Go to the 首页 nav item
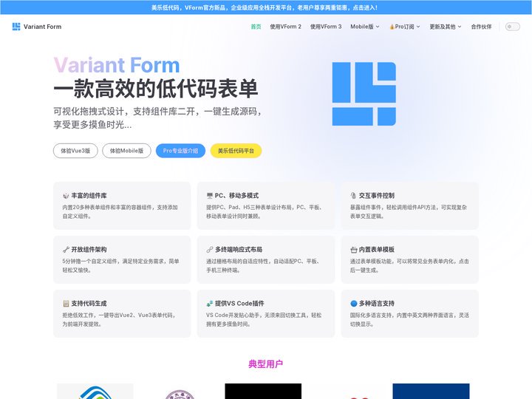Image resolution: width=532 pixels, height=399 pixels. tap(256, 27)
